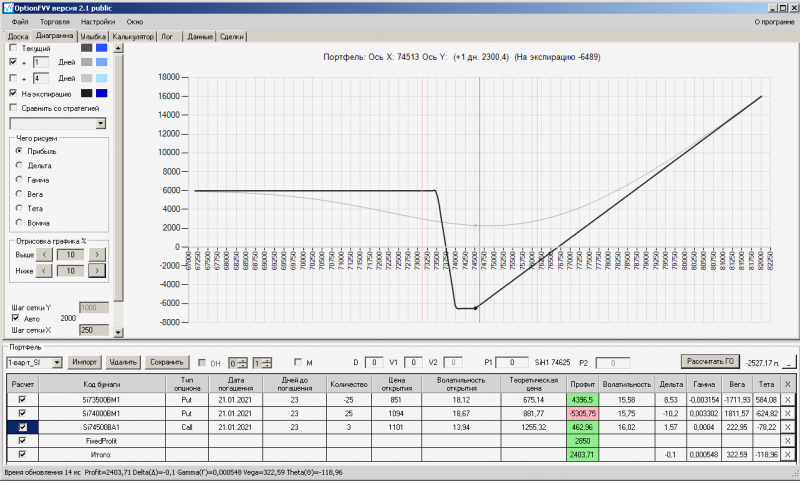This screenshot has height=481, width=800.
Task: Open the Файл menu
Action: point(20,22)
